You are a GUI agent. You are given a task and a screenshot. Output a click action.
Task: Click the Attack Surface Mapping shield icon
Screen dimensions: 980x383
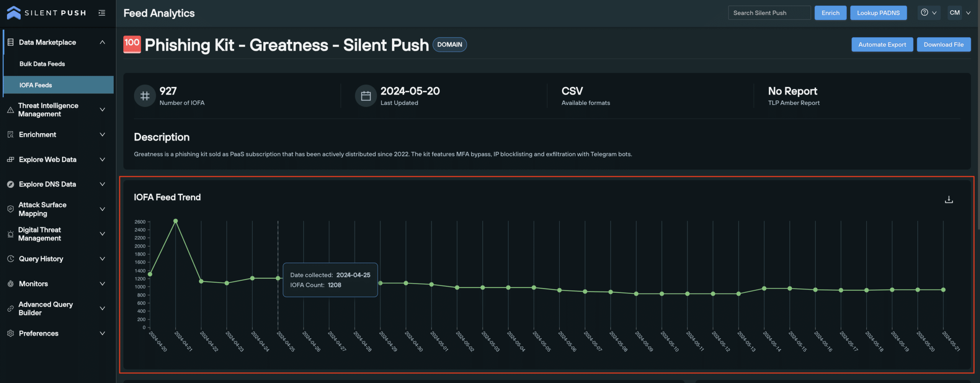coord(11,209)
